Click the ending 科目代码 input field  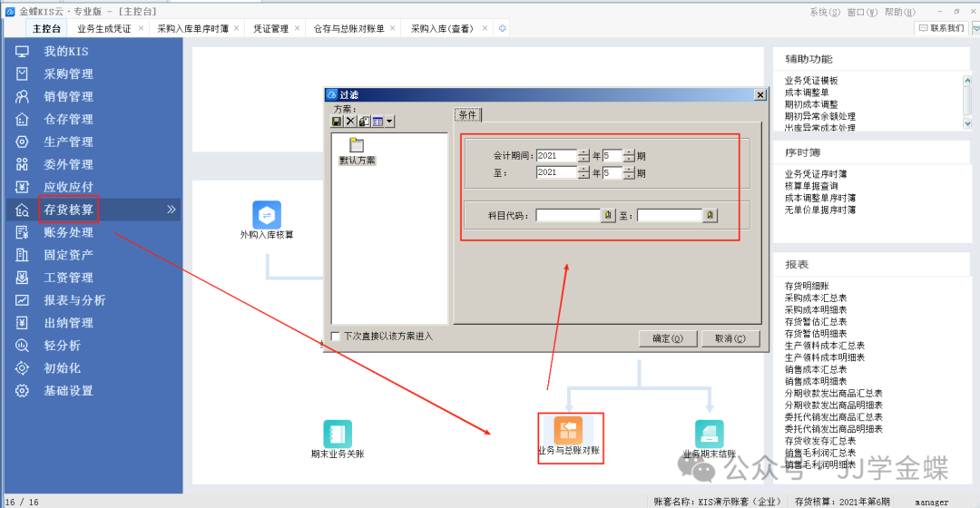[670, 215]
